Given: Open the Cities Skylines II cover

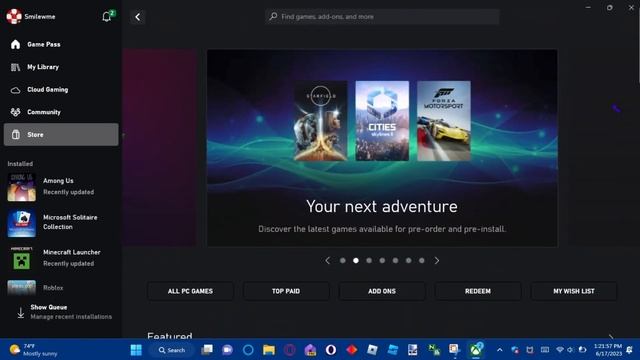Looking at the screenshot, I should [x=382, y=120].
